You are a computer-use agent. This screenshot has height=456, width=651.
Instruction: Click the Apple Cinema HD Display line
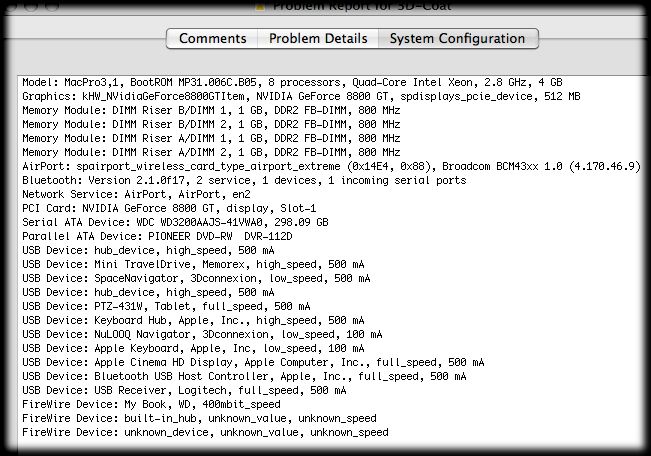tap(253, 363)
